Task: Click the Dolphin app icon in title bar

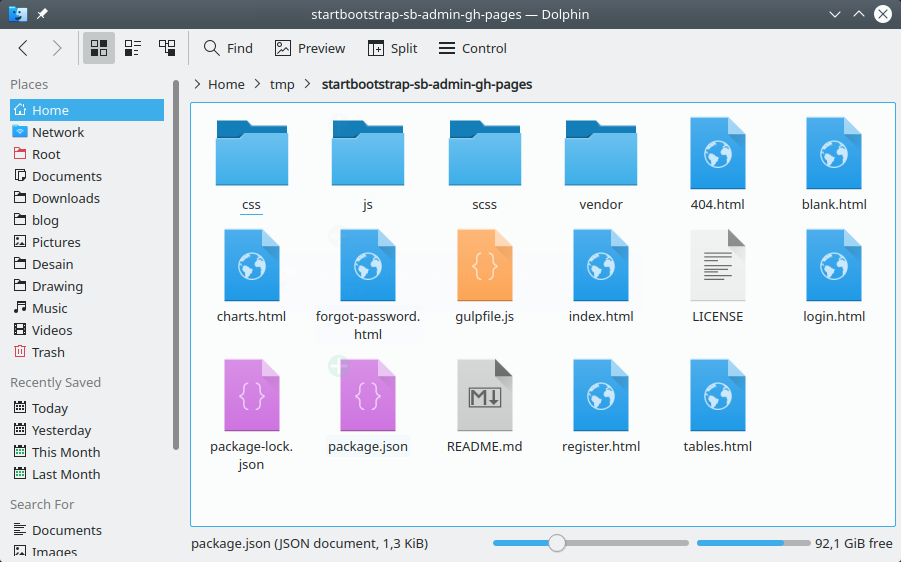Action: pos(18,14)
